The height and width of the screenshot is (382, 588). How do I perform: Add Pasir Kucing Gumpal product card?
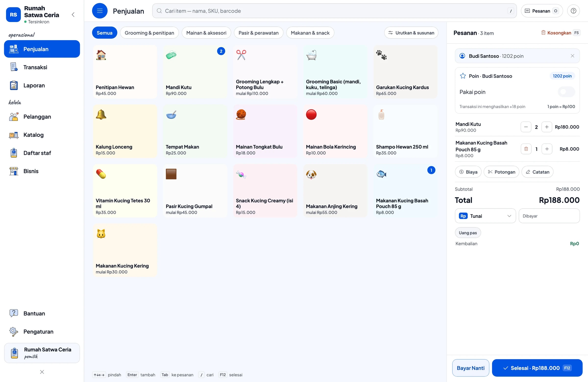click(x=195, y=191)
